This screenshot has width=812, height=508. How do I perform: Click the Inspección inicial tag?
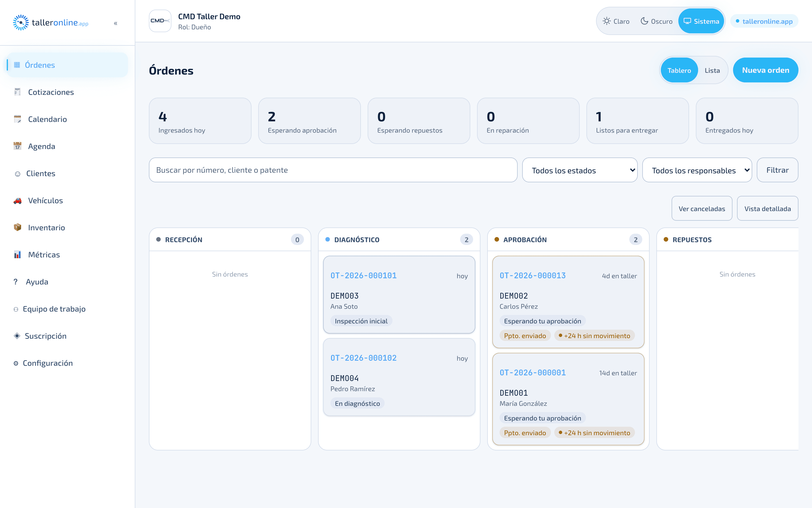pos(361,321)
